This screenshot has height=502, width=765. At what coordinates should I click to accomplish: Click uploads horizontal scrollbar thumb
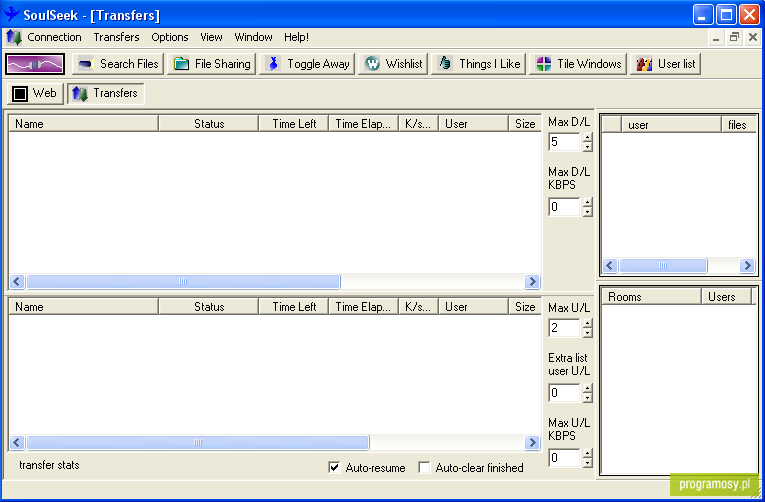198,442
